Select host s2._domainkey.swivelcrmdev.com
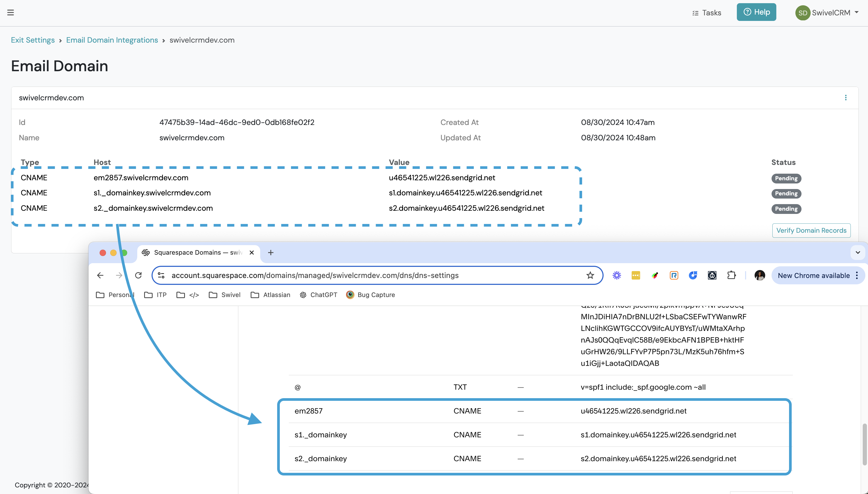 (153, 208)
